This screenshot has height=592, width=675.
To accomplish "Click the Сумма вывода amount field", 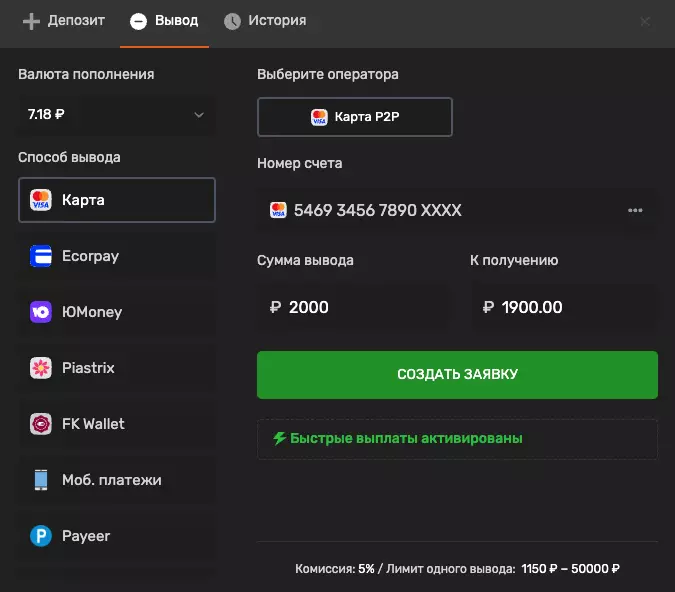I will point(354,307).
